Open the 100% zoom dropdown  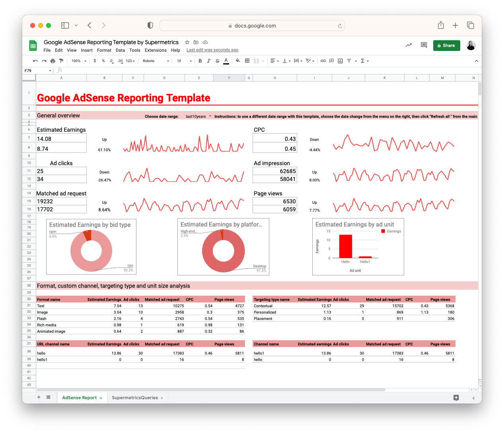(x=79, y=61)
